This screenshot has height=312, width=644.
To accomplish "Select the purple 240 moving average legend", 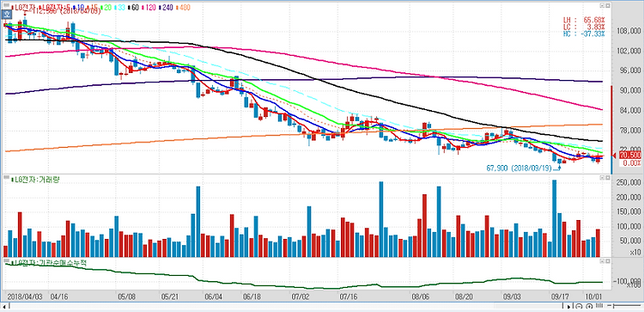I will click(166, 7).
